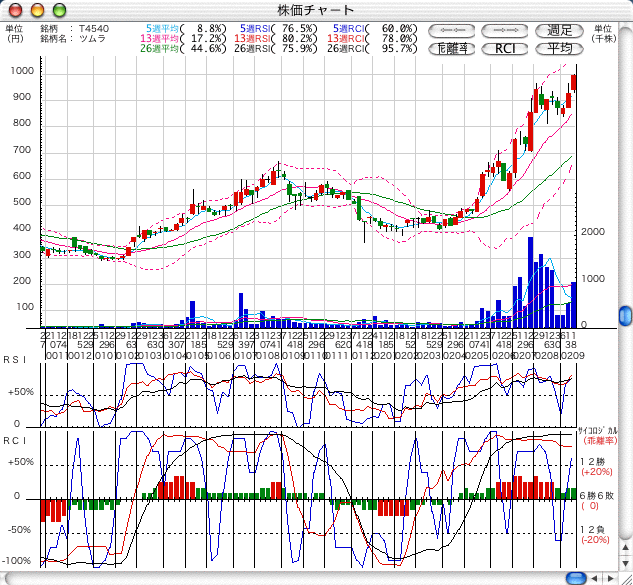The height and width of the screenshot is (585, 633).
Task: Click the vertical scrollbar up arrow
Action: 626,547
